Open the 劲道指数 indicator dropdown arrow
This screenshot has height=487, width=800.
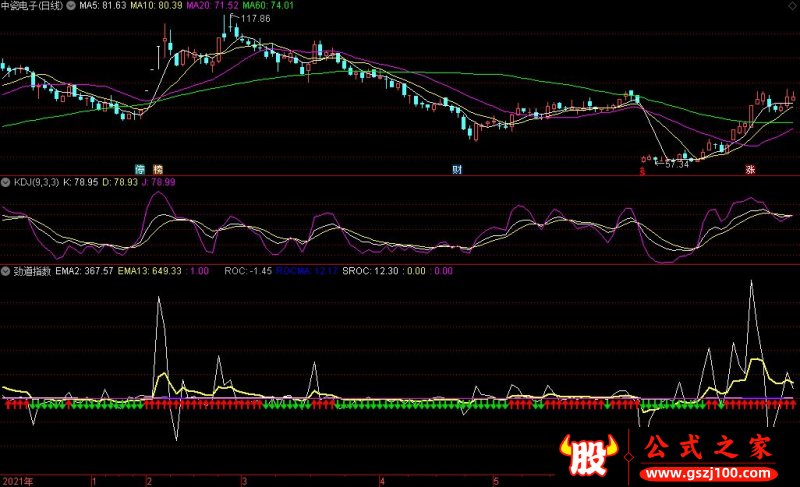tap(6, 270)
